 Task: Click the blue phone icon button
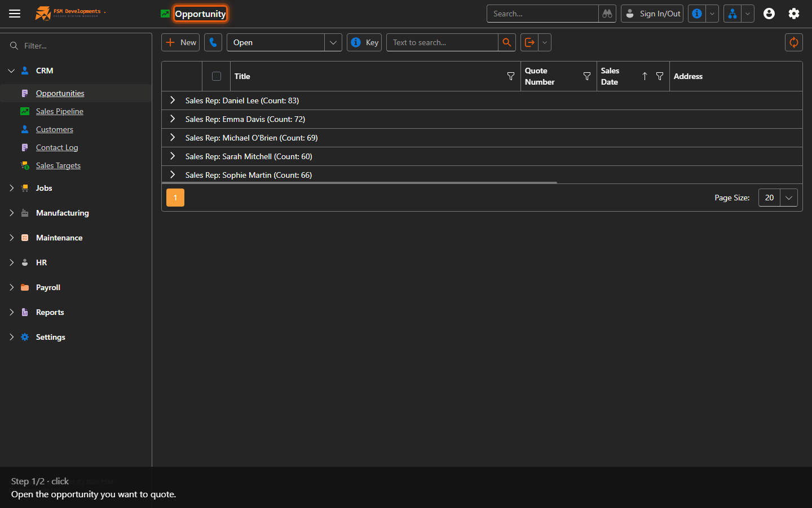click(213, 42)
